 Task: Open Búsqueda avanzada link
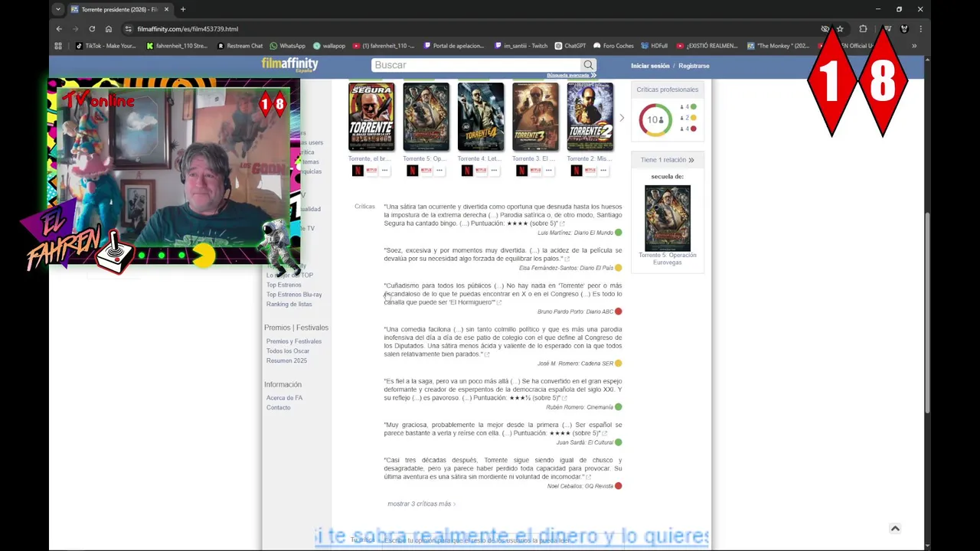click(x=570, y=75)
